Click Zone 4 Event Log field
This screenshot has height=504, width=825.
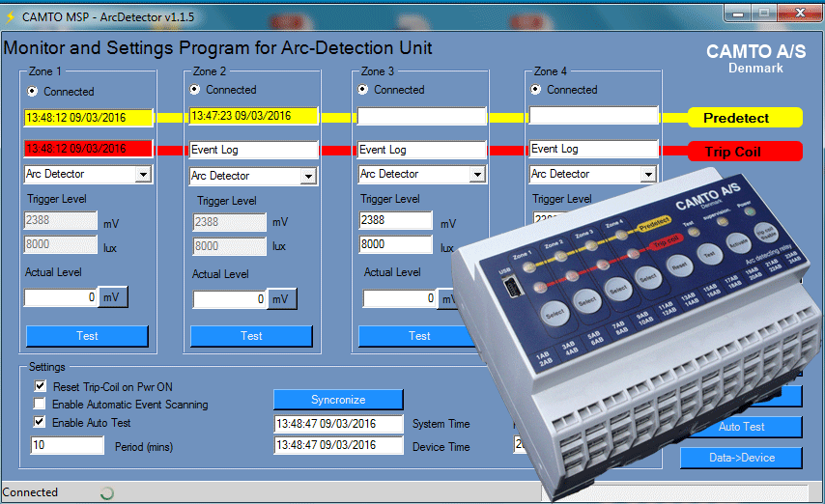click(x=593, y=149)
